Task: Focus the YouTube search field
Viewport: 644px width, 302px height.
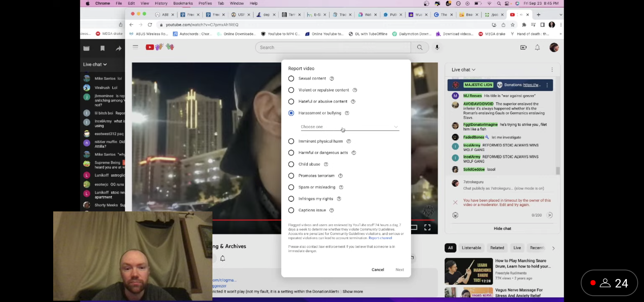Action: (333, 48)
